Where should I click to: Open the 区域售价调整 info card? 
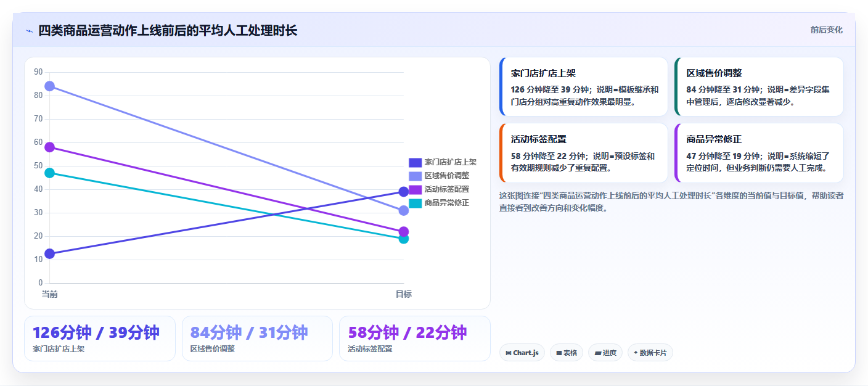pyautogui.click(x=759, y=87)
